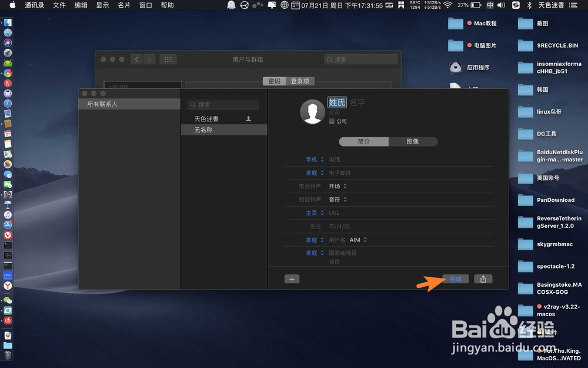The image size is (588, 368).
Task: Open Maps app in the dock
Action: pos(8,154)
